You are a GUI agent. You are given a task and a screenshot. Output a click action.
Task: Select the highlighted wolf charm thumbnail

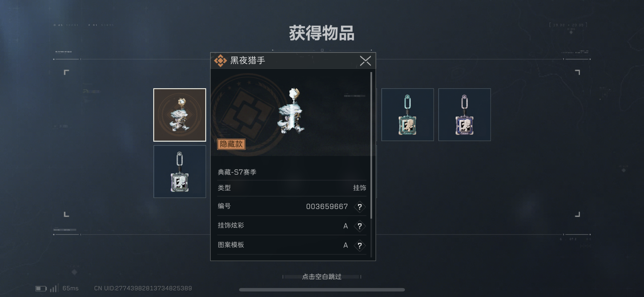pos(179,115)
